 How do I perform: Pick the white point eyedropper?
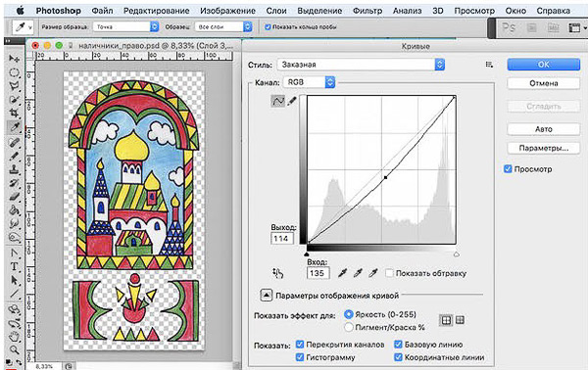[x=372, y=273]
